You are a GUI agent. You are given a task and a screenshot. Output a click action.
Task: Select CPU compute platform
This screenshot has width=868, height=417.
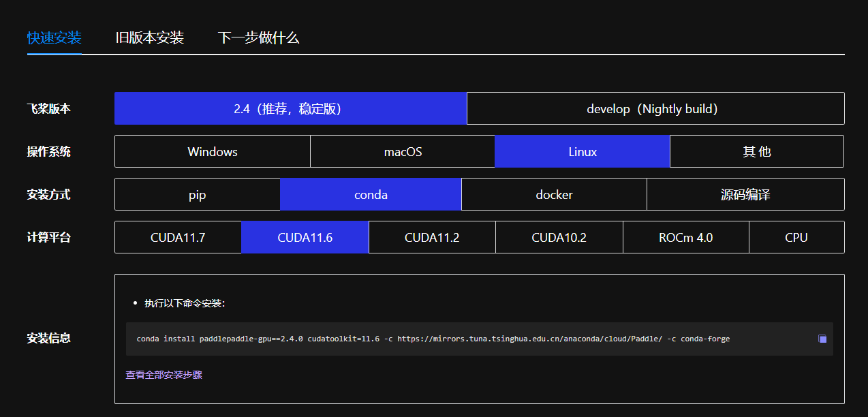(x=796, y=237)
